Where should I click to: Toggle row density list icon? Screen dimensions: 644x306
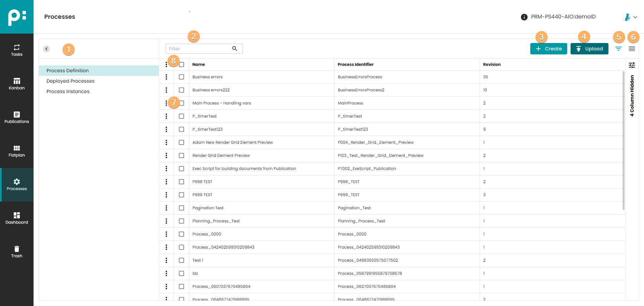click(632, 49)
